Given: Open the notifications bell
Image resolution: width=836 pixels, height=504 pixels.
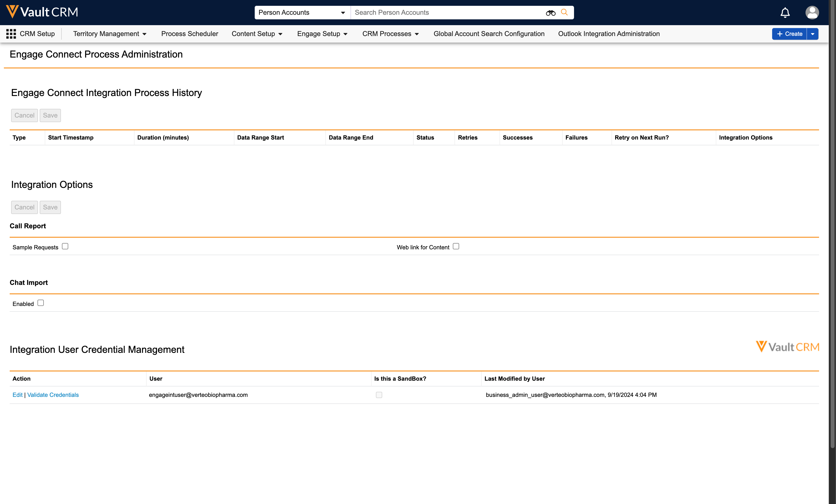Looking at the screenshot, I should coord(785,13).
